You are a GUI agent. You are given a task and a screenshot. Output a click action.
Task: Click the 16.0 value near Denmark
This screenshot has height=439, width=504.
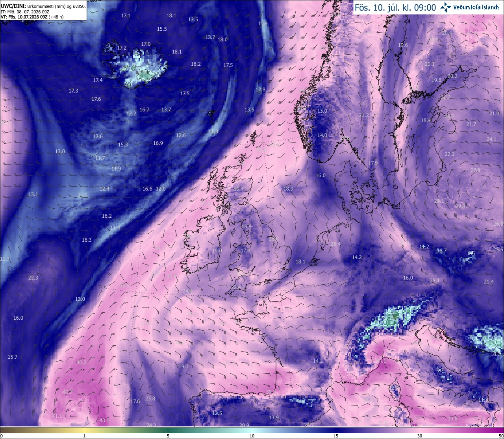321,176
